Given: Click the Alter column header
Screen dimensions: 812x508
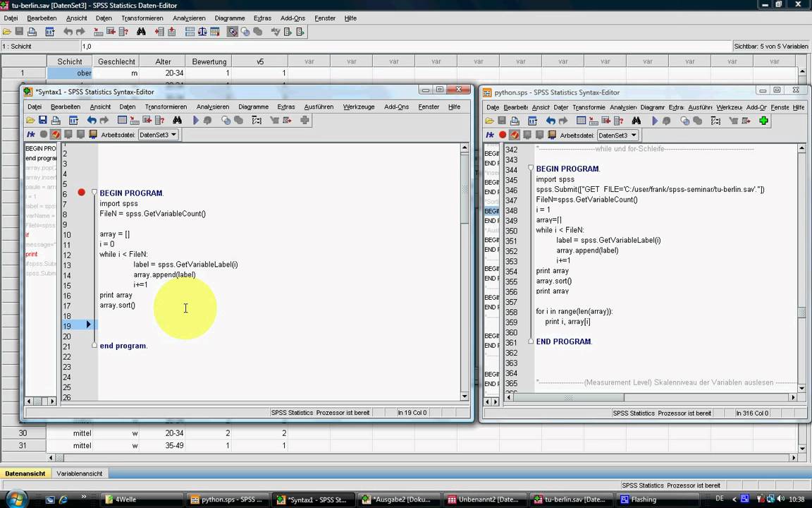Looking at the screenshot, I should pos(163,61).
